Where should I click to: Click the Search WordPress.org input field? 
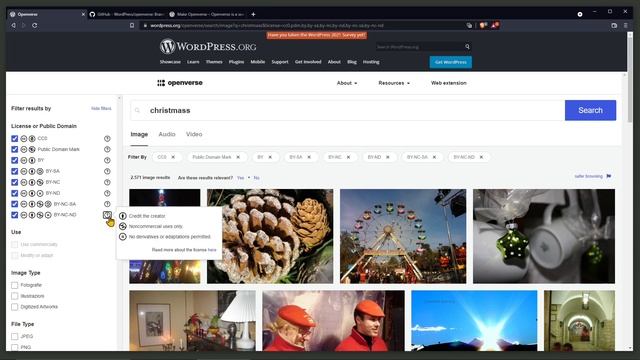[x=420, y=47]
